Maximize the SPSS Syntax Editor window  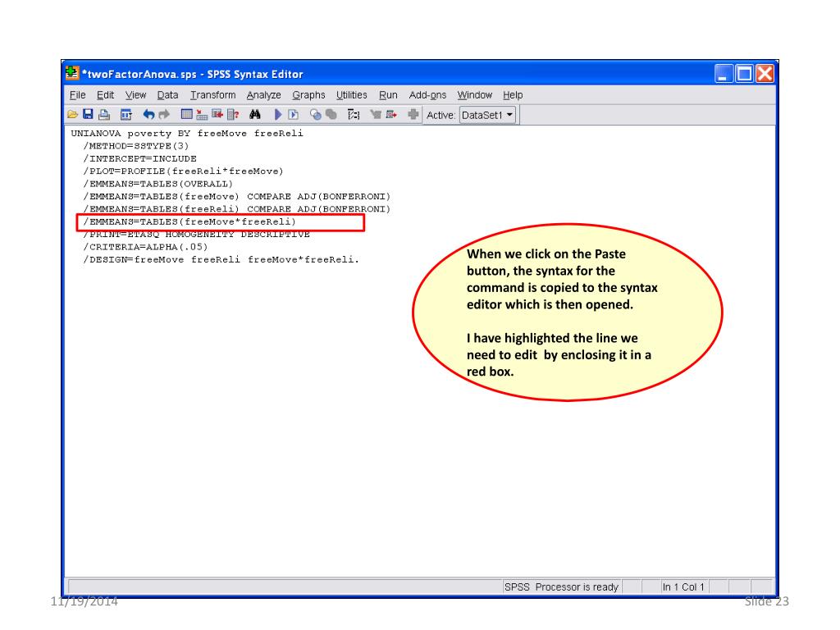pos(744,73)
